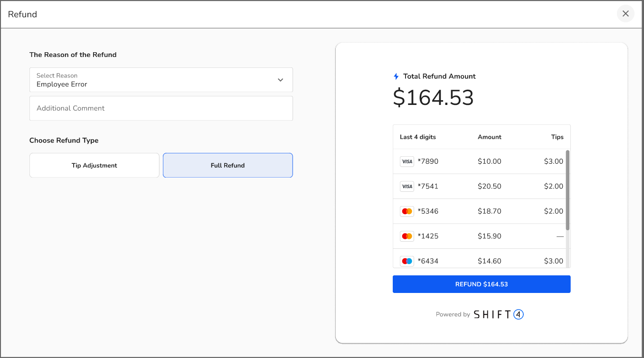Focus the Additional Comment field
Image resolution: width=644 pixels, height=358 pixels.
161,108
